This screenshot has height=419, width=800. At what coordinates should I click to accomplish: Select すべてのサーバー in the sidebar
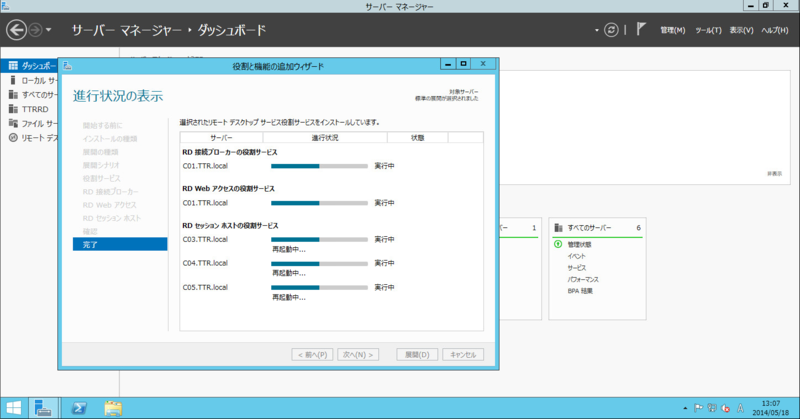[29, 94]
